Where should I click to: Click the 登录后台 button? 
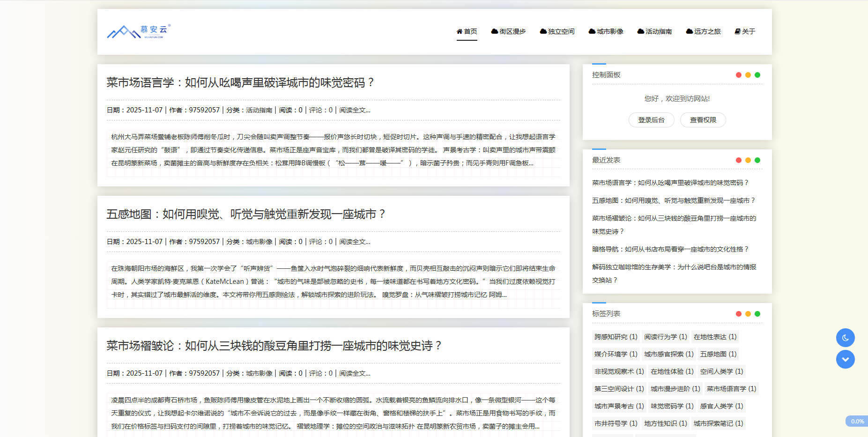coord(651,120)
